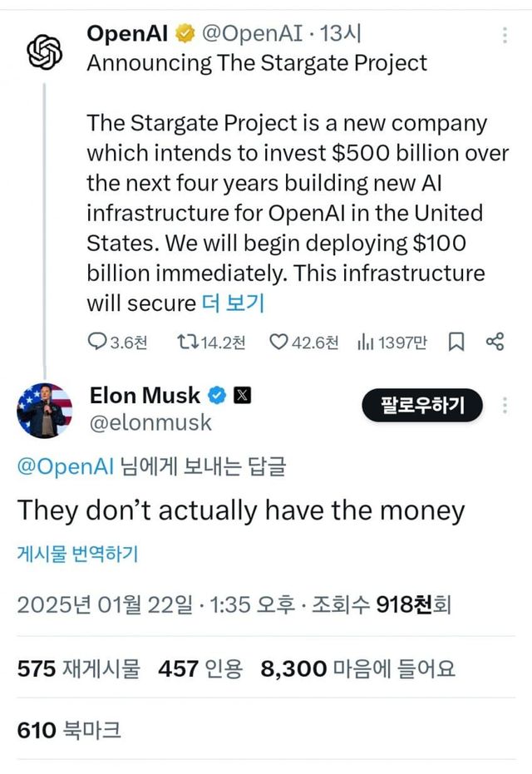The height and width of the screenshot is (774, 532).
Task: Open view analytics icon on OpenAI post
Action: click(364, 342)
